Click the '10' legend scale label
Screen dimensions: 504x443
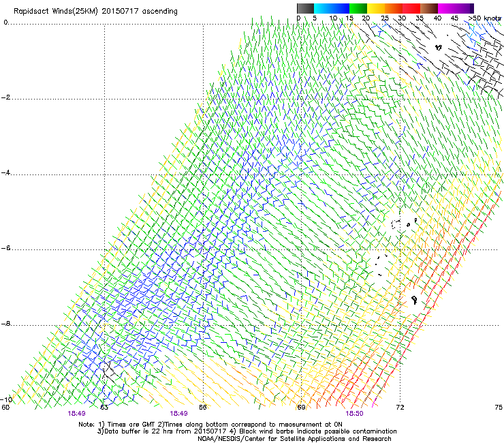333,18
